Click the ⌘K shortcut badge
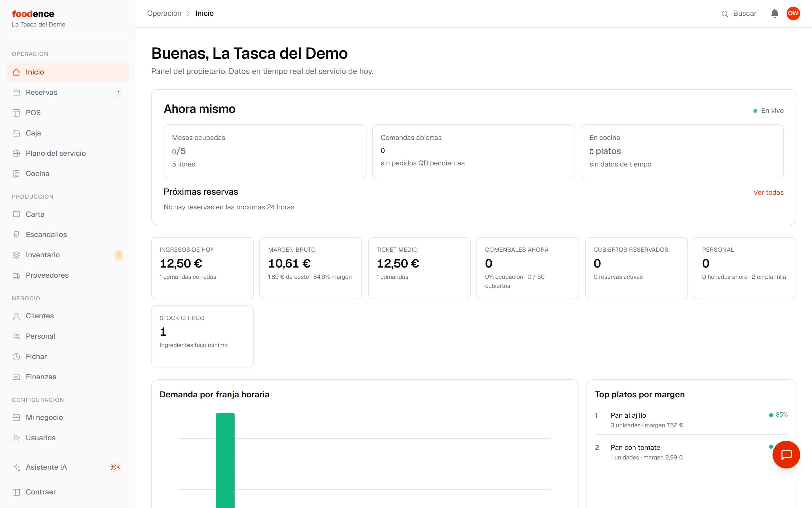The width and height of the screenshot is (812, 508). (115, 467)
